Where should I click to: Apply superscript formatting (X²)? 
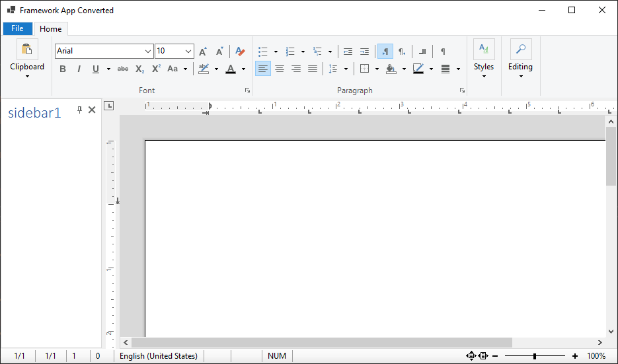point(157,69)
